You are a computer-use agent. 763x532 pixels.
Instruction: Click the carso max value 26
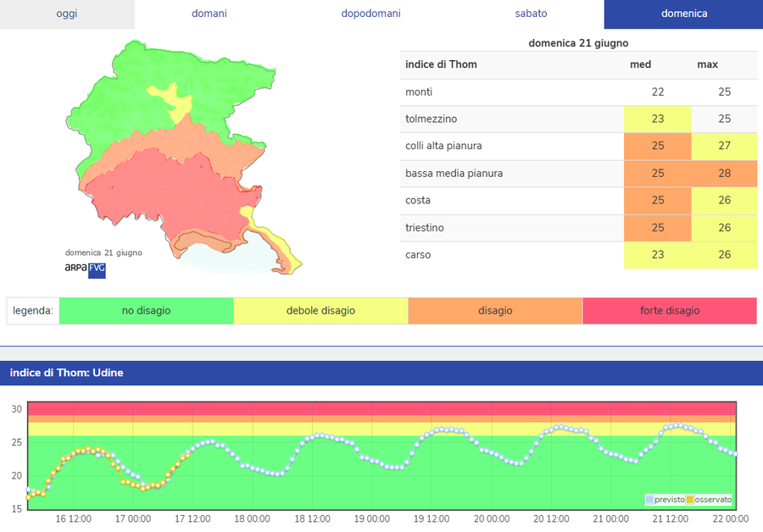tap(724, 255)
